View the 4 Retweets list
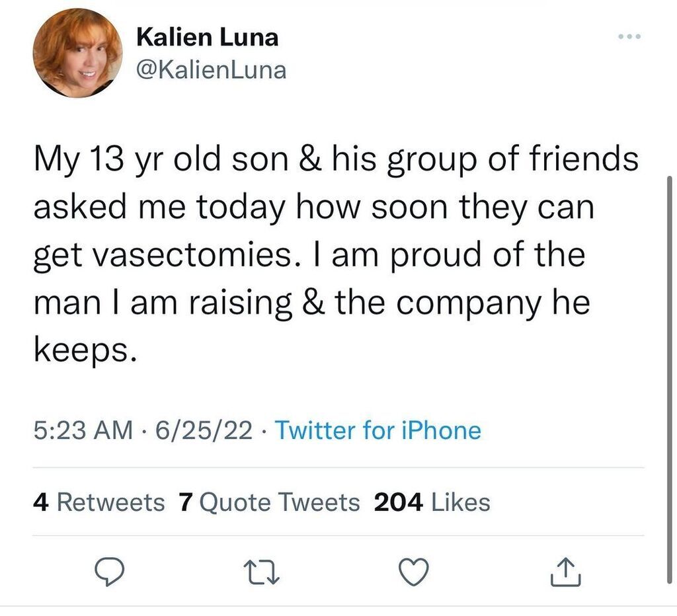 [99, 502]
